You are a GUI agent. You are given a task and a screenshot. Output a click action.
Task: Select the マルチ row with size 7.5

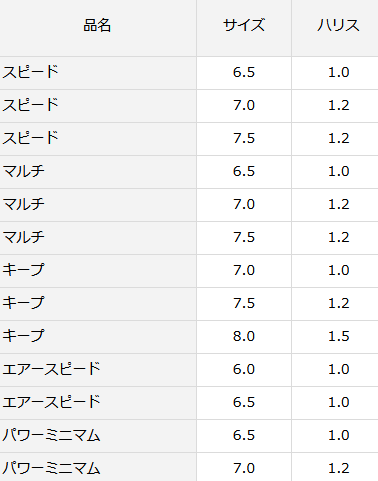point(189,238)
